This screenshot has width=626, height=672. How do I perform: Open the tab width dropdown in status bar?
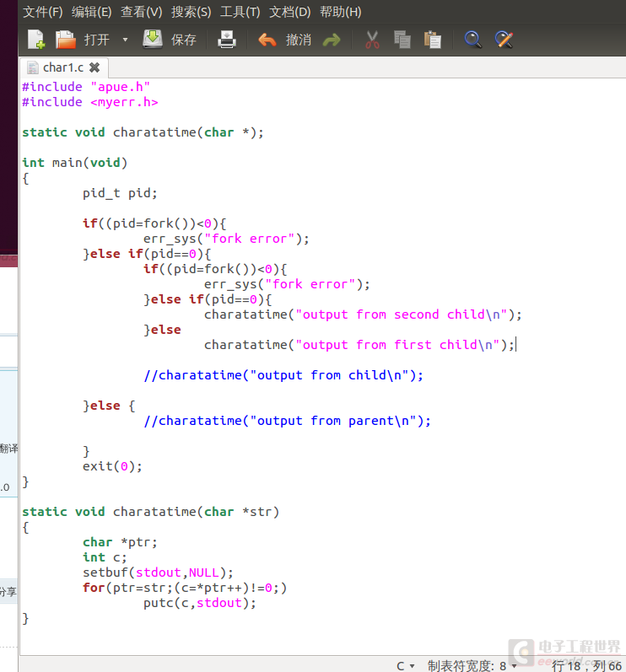(472, 665)
